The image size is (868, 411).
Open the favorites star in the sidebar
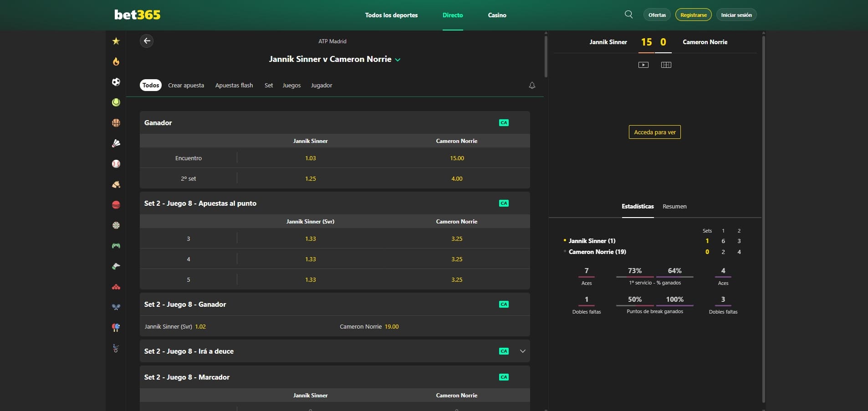(117, 41)
